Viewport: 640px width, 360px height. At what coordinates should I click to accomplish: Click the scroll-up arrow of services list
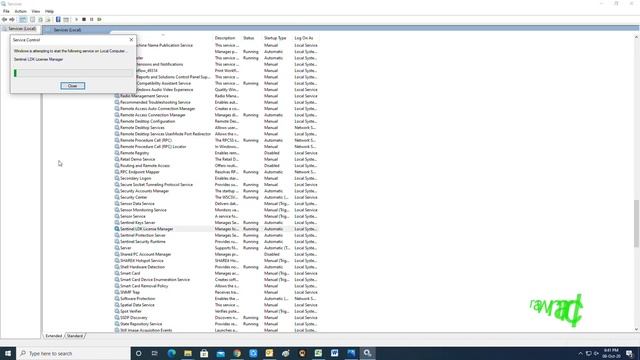point(636,38)
